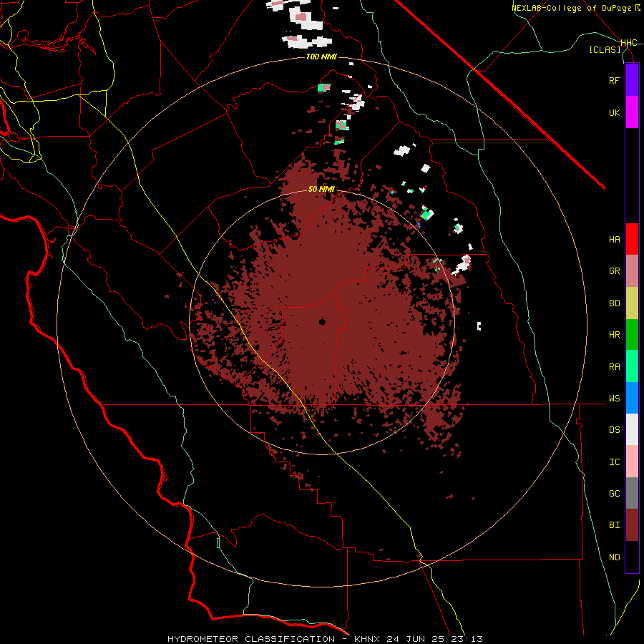Select the IC pink legend swatch
Screen dimensions: 644x644
click(x=632, y=462)
